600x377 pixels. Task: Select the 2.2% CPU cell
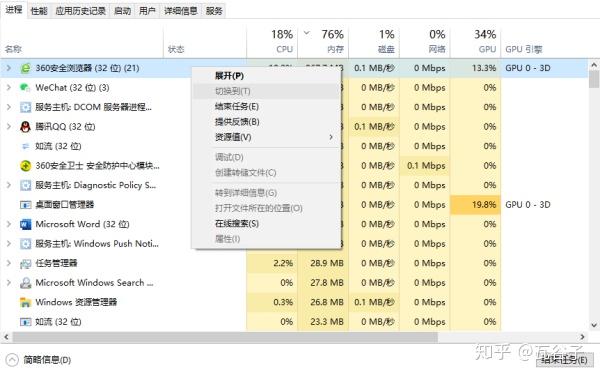[x=272, y=263]
